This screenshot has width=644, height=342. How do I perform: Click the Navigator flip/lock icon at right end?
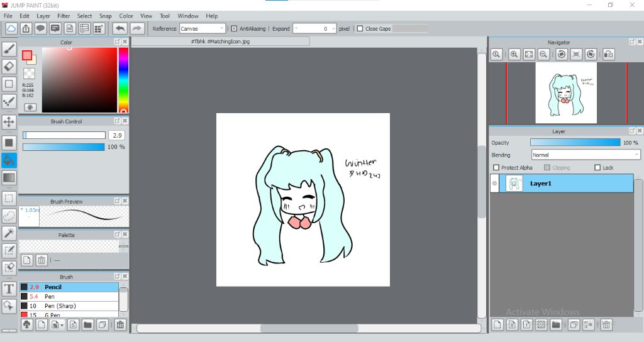[608, 54]
